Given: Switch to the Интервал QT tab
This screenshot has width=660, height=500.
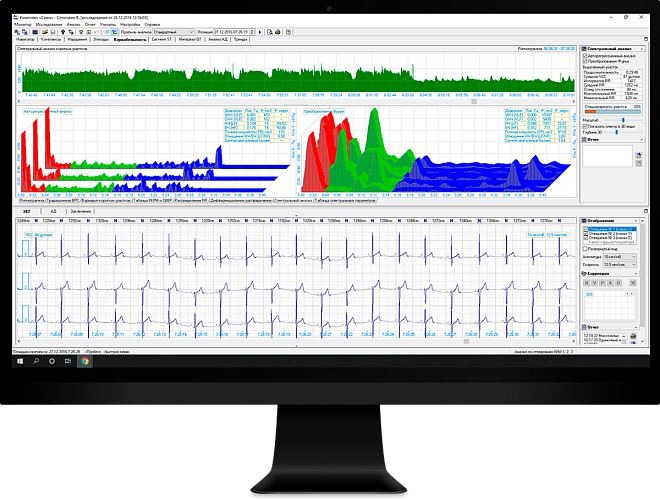Looking at the screenshot, I should click(190, 39).
